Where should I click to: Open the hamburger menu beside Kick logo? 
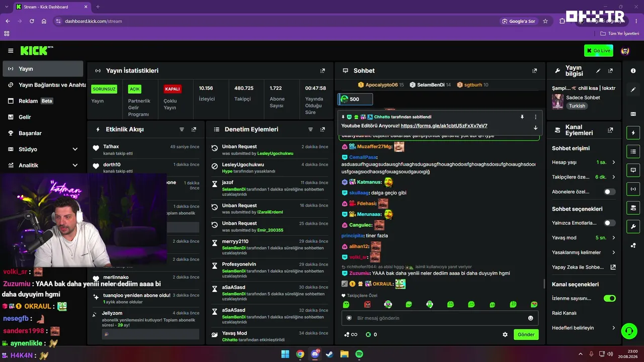(x=11, y=51)
